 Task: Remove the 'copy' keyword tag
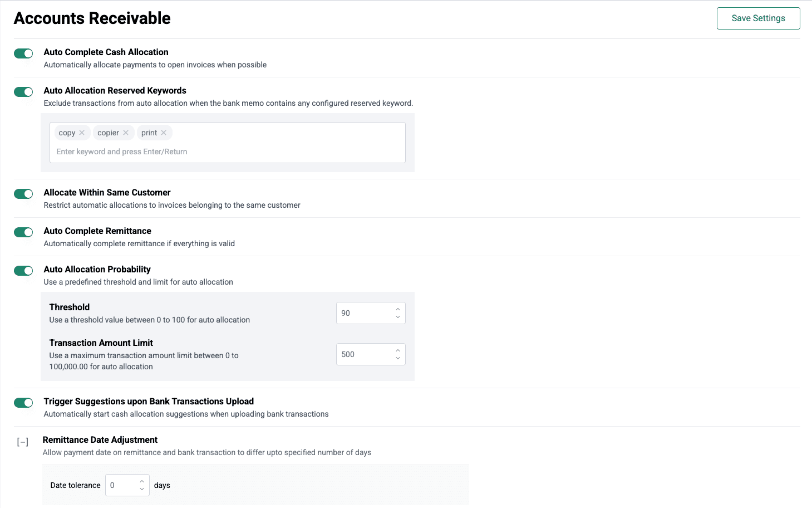click(82, 133)
